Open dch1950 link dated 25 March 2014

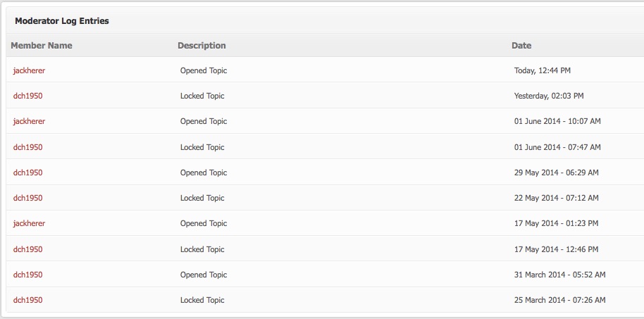[x=27, y=300]
